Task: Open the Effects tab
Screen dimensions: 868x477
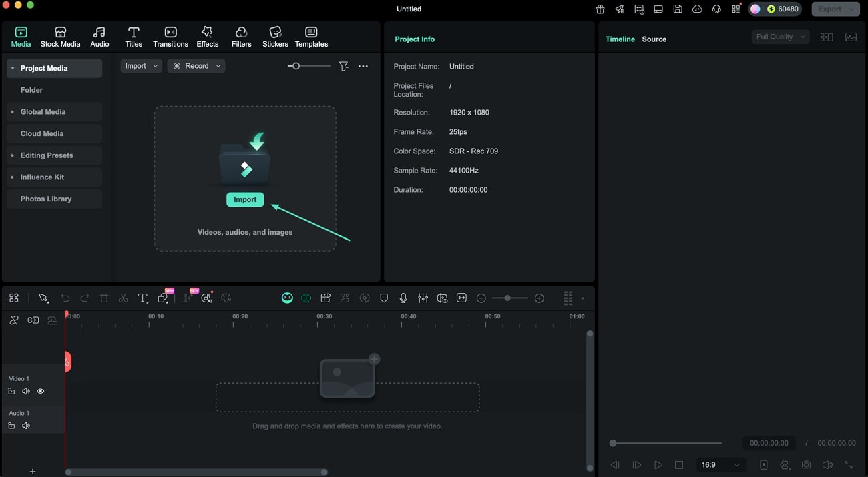Action: (x=207, y=37)
